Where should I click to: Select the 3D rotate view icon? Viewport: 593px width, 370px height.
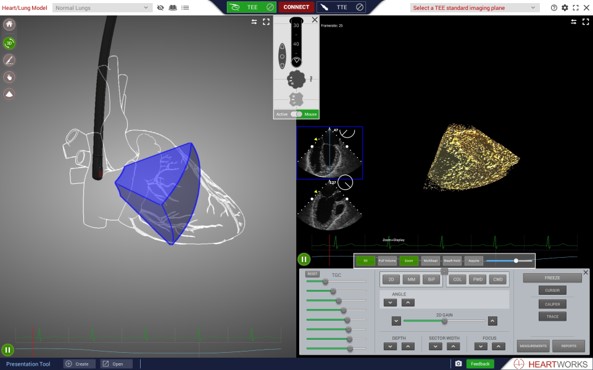(x=9, y=43)
